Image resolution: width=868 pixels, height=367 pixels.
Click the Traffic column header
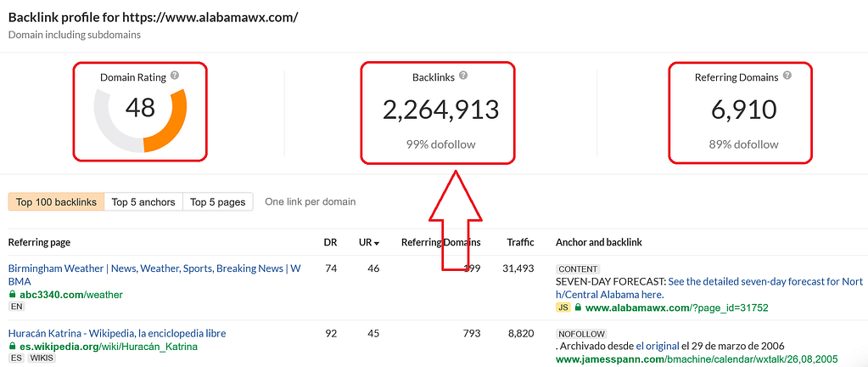point(520,242)
